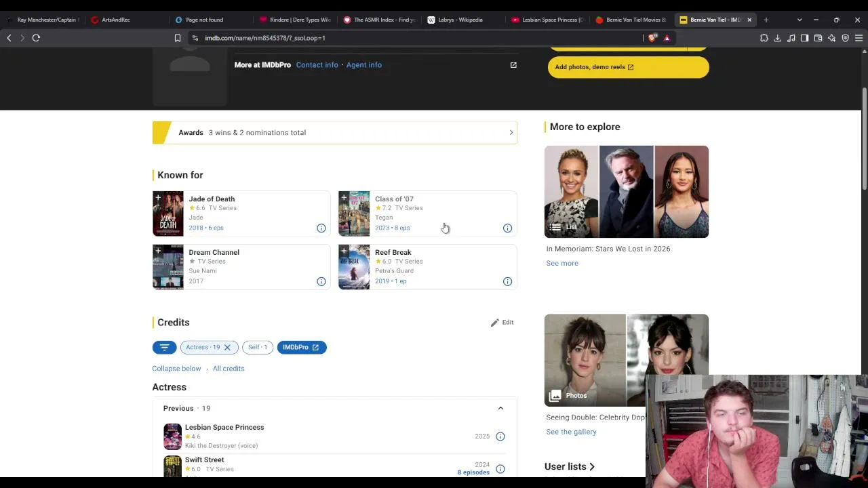The width and height of the screenshot is (868, 488).
Task: Add Reef Break to watchlist
Action: point(344,251)
